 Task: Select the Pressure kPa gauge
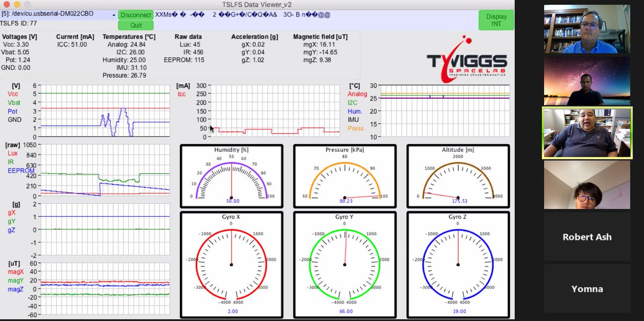[345, 176]
